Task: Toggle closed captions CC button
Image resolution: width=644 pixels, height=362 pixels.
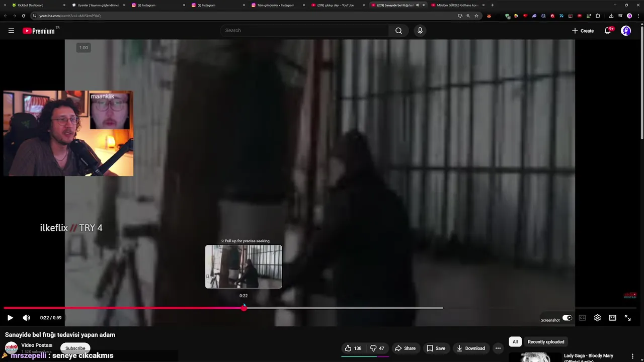Action: [582, 318]
